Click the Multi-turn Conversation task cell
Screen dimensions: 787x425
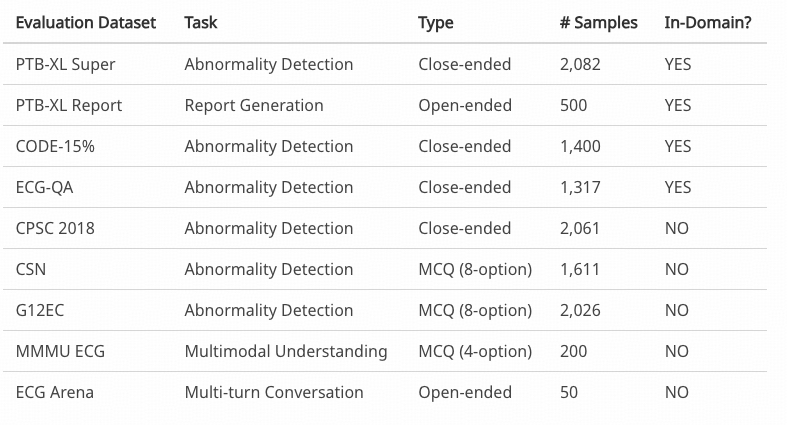click(x=274, y=392)
